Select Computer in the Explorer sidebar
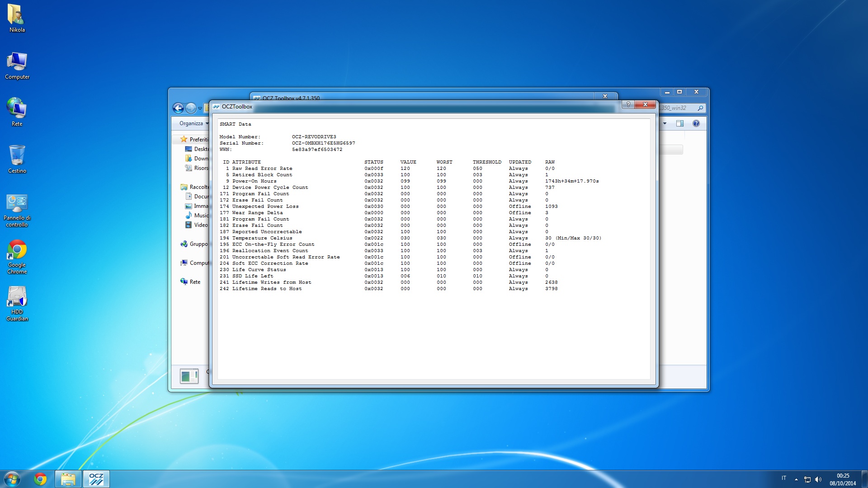The height and width of the screenshot is (488, 868). [194, 263]
